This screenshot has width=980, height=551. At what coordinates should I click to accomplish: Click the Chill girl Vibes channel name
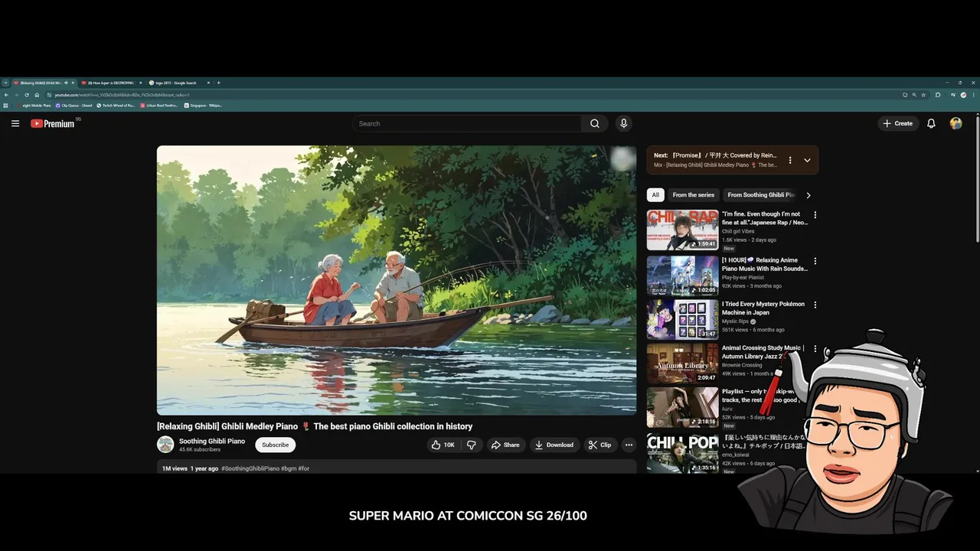pos(738,231)
